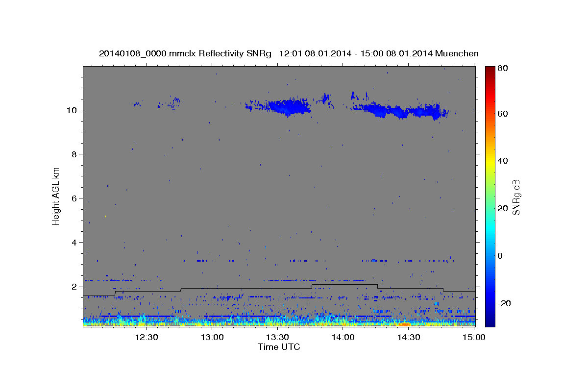Select the 12:30 time tick label
The height and width of the screenshot is (392, 588).
(x=146, y=338)
